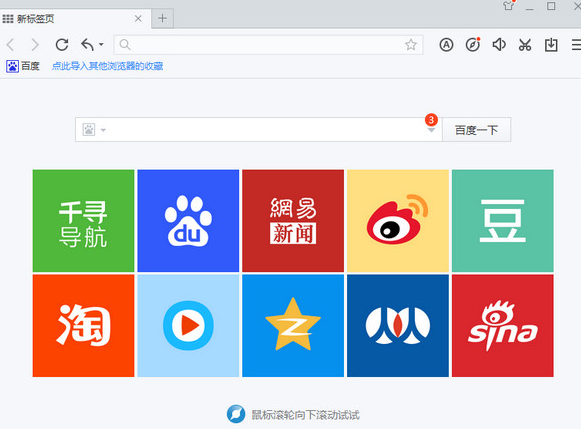Open the Baidu paw tile
Screen dimensions: 581x429
pyautogui.click(x=188, y=221)
